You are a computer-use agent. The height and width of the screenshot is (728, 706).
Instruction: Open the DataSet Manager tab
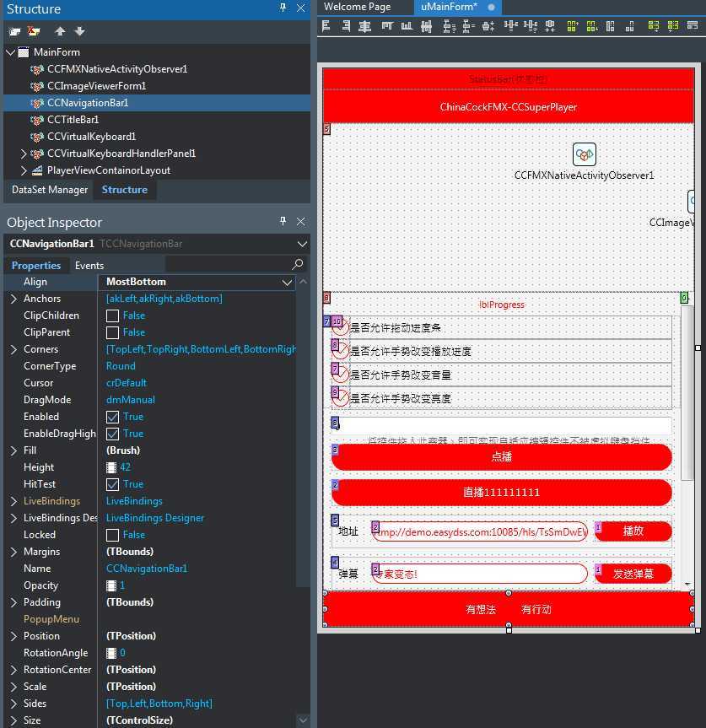pyautogui.click(x=50, y=190)
